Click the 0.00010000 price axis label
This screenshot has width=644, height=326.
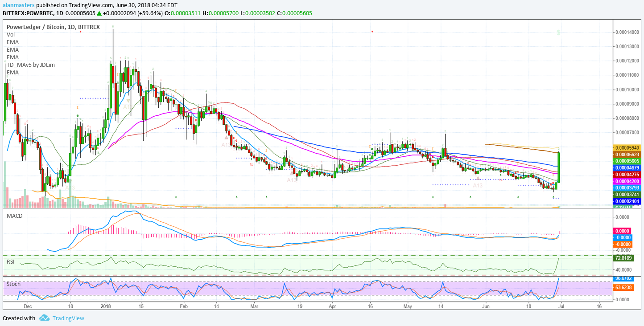tap(627, 90)
